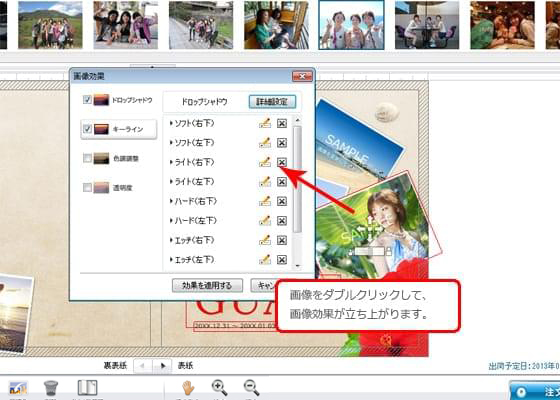Edit the エッチ(右下) preset with pencil icon
This screenshot has height=400, width=560.
point(265,240)
